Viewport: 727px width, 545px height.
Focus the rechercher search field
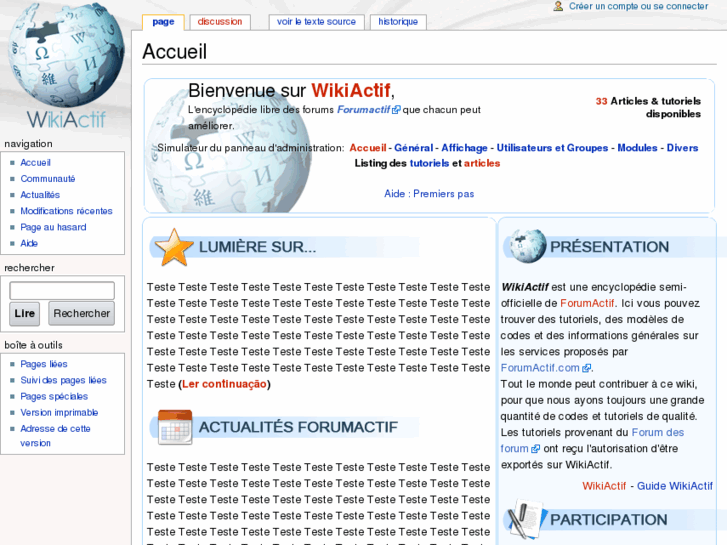pos(62,290)
